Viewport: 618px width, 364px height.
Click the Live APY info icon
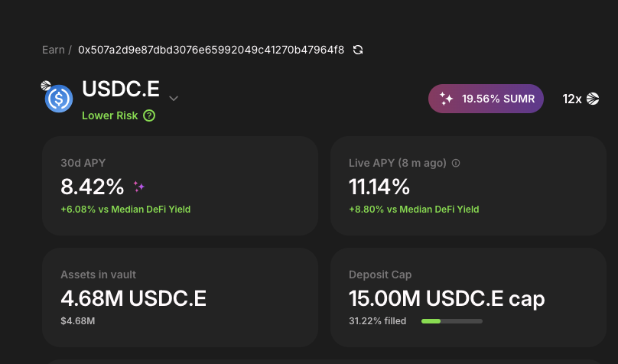pos(456,163)
